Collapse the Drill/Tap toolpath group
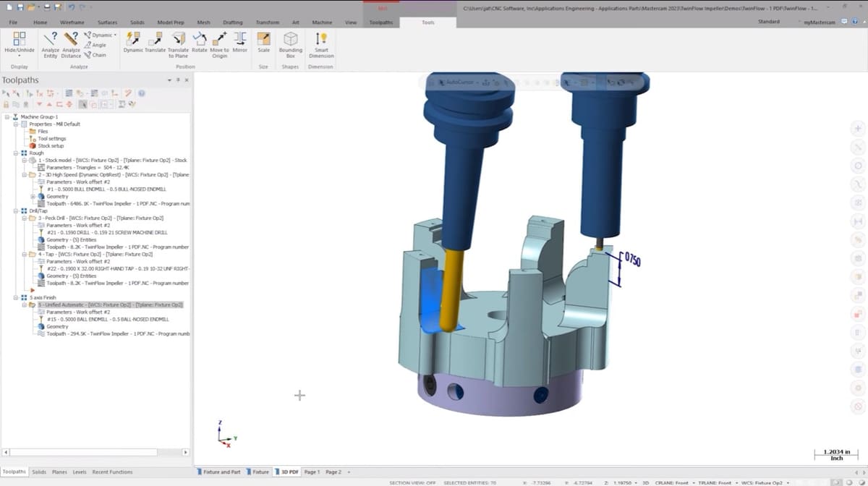Image resolution: width=868 pixels, height=486 pixels. (x=15, y=211)
